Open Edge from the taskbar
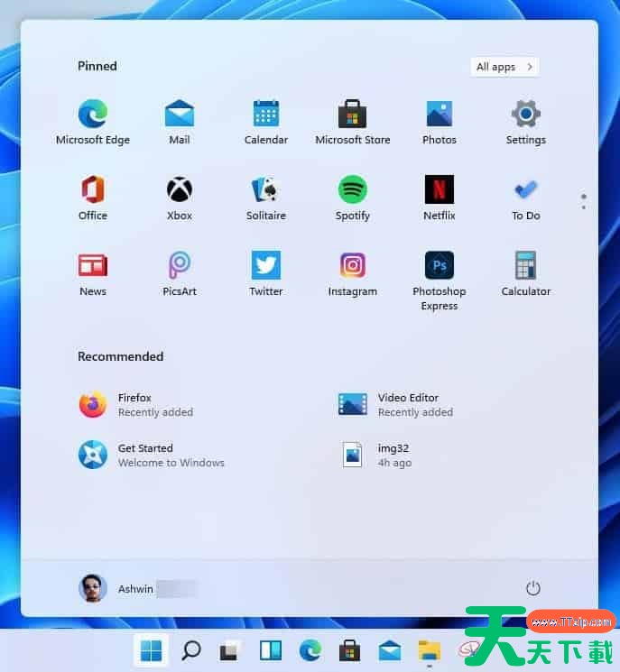 pyautogui.click(x=310, y=651)
